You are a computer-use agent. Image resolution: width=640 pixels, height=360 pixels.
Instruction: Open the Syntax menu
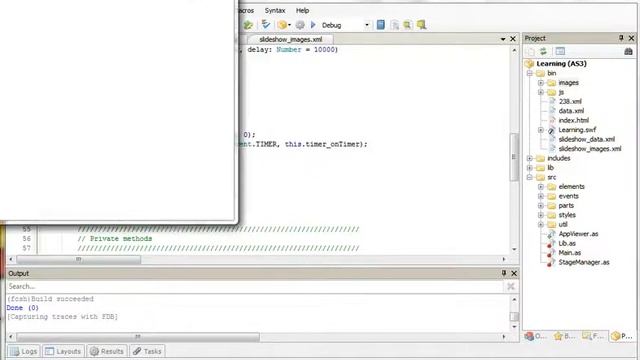click(x=275, y=10)
